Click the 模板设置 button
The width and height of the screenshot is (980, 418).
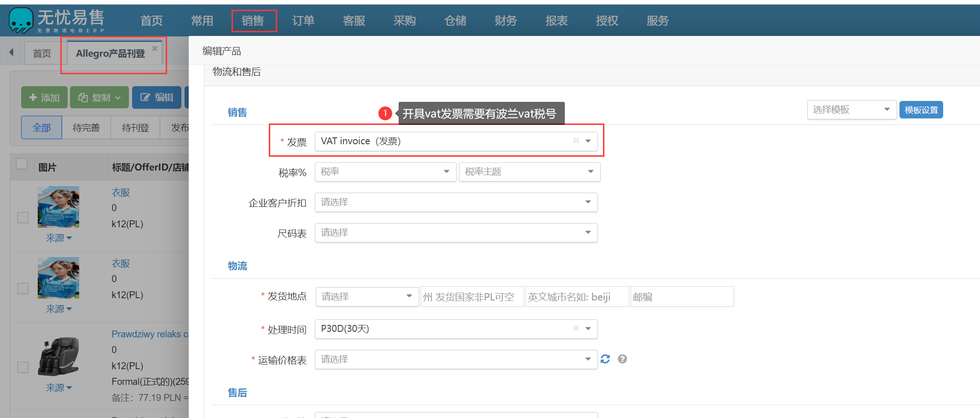[x=921, y=110]
